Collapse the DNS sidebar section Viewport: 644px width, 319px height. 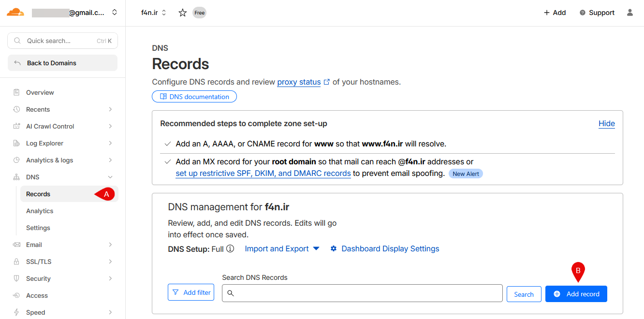pos(110,177)
